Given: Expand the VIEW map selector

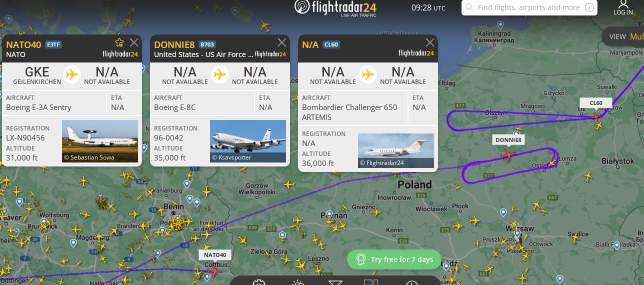Looking at the screenshot, I should pyautogui.click(x=623, y=36).
